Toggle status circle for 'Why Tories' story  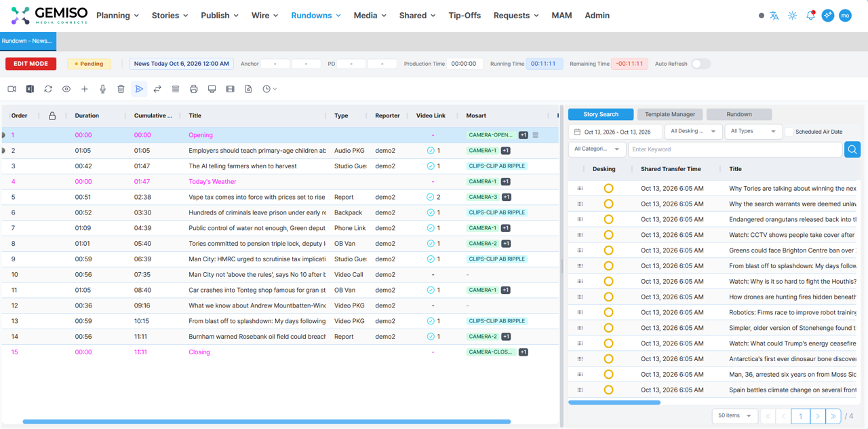pos(608,188)
